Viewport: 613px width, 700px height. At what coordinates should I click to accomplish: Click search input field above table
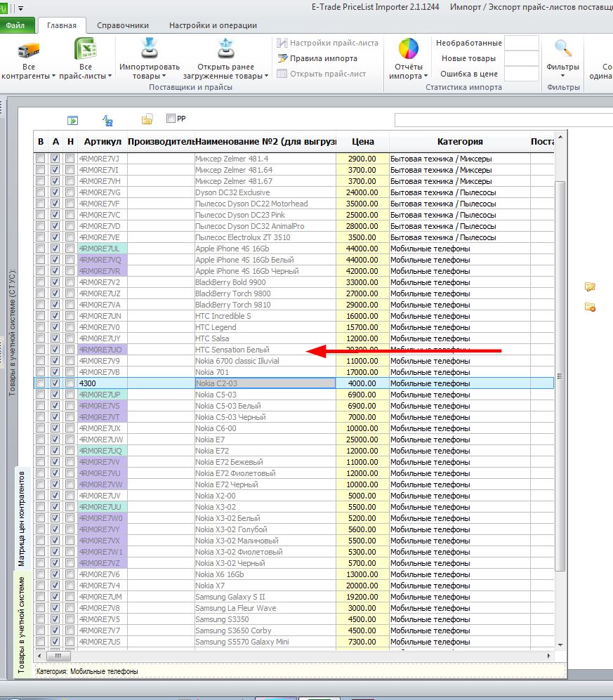coord(503,119)
